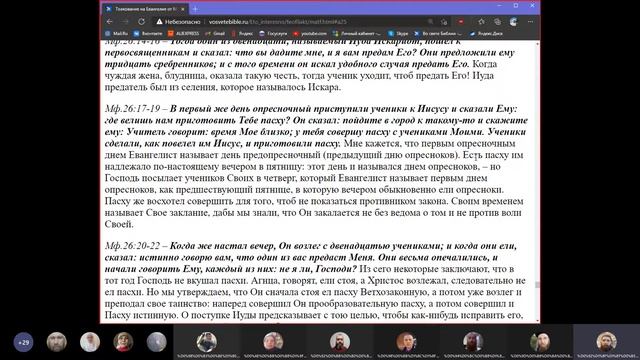Open the Mail.Ru bookmark
640x360 pixels.
point(116,33)
